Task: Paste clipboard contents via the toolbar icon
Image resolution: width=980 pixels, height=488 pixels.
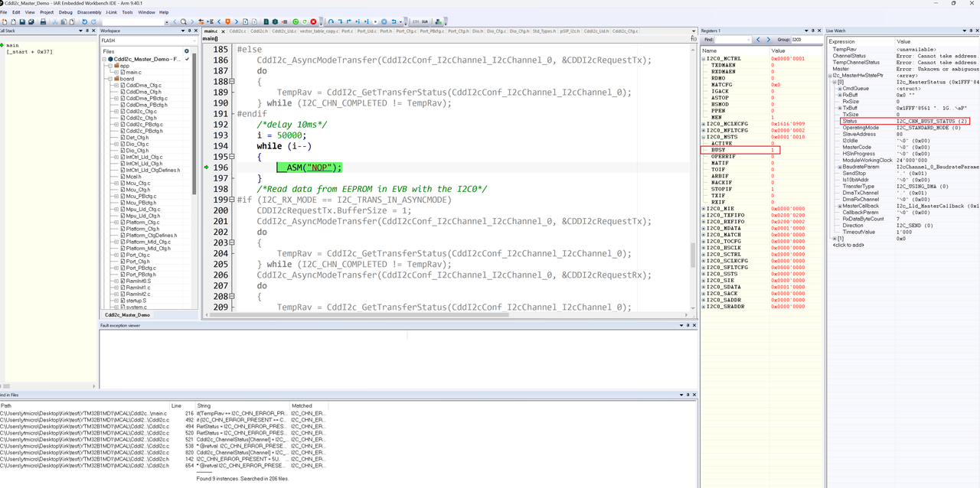Action: 71,21
